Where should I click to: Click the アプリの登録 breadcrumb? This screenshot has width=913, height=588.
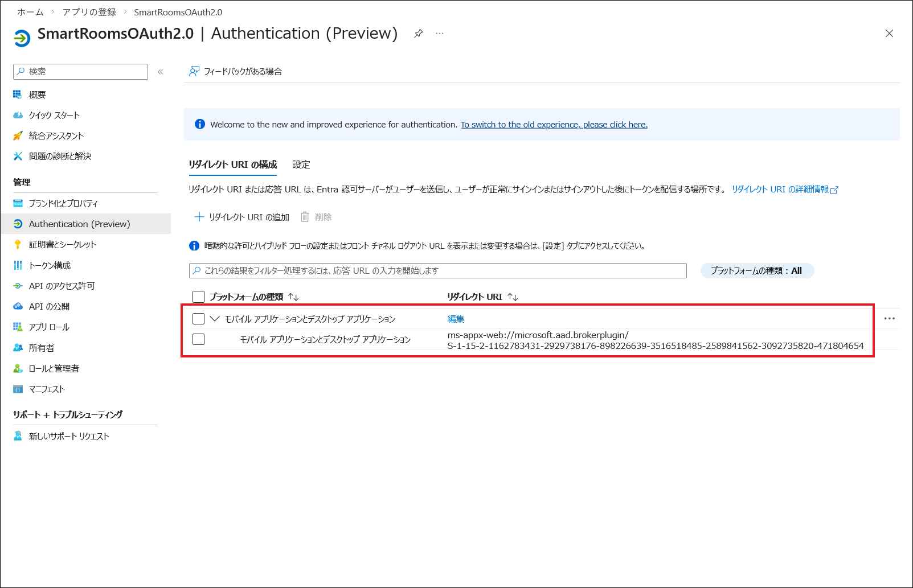89,12
